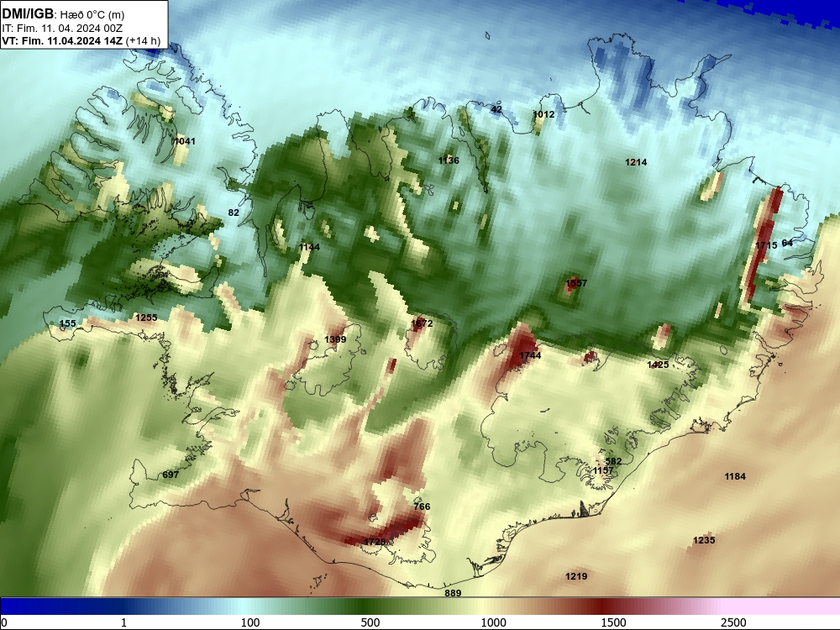
Task: Click the DMI/IGB title text
Action: pyautogui.click(x=28, y=14)
